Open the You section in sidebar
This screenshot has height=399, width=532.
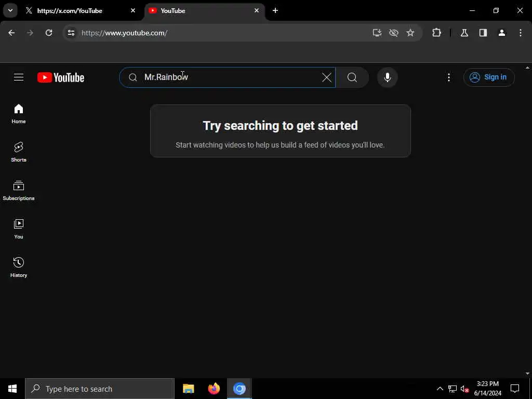pyautogui.click(x=19, y=229)
